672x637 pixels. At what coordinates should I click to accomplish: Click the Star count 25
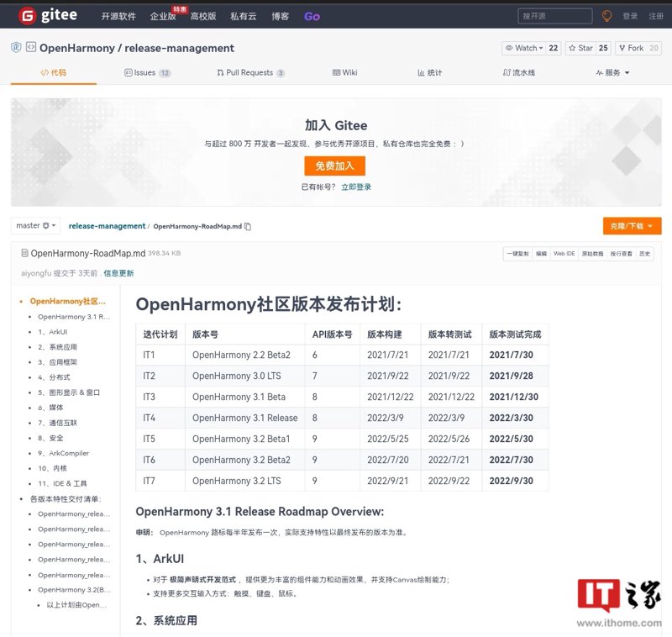[x=603, y=48]
